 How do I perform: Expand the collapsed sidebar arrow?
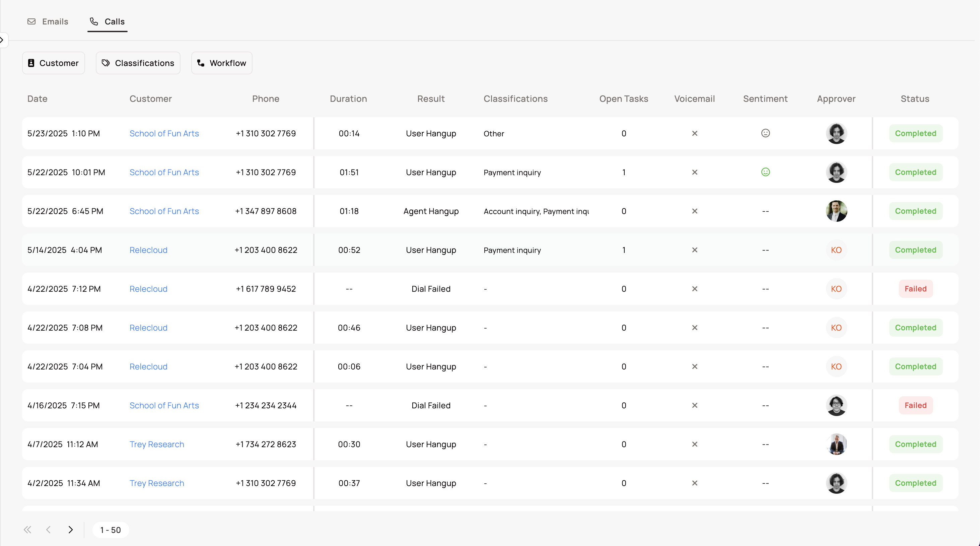tap(2, 40)
